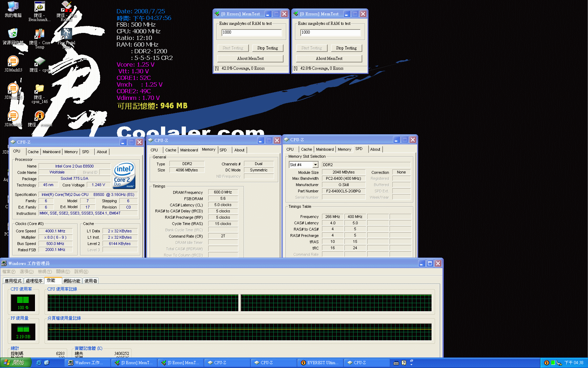Switch to SPD tab in left CPU-Z window
Viewport: 588px width, 368px height.
(86, 152)
